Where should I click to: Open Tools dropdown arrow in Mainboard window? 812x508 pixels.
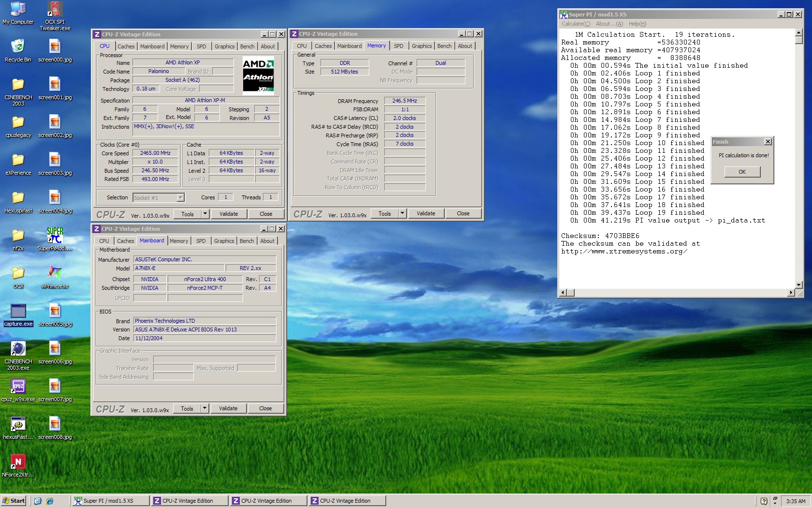coord(204,408)
